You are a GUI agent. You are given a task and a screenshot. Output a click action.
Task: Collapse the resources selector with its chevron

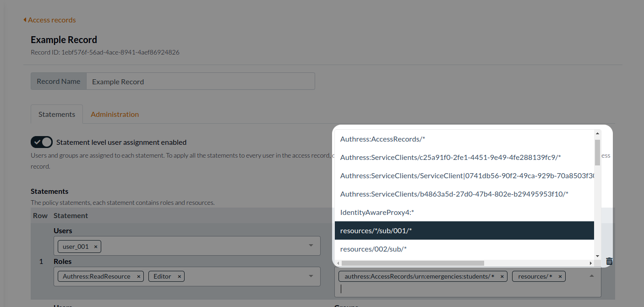(592, 276)
